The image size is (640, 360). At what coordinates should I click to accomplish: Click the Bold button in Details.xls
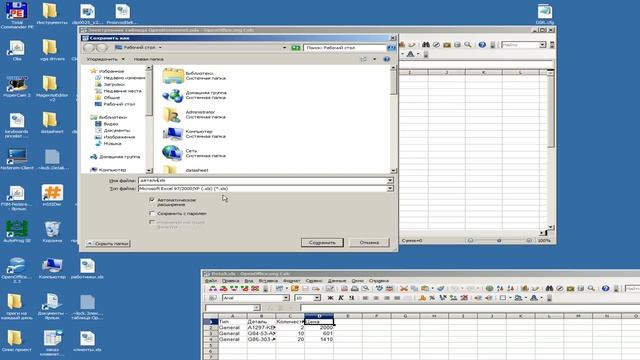pyautogui.click(x=330, y=298)
